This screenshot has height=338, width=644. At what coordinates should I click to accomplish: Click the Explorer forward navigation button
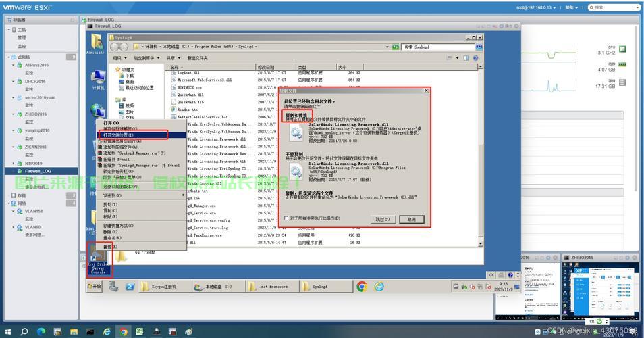pos(124,47)
